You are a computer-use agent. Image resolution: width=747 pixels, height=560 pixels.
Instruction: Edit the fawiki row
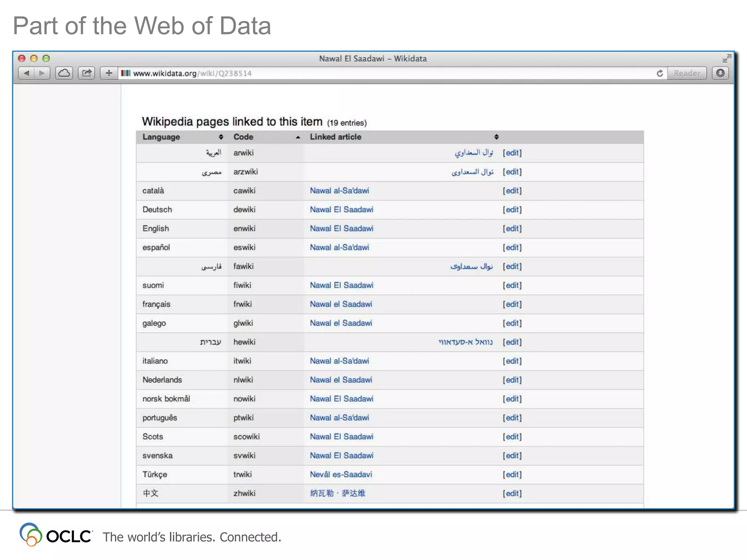point(512,267)
